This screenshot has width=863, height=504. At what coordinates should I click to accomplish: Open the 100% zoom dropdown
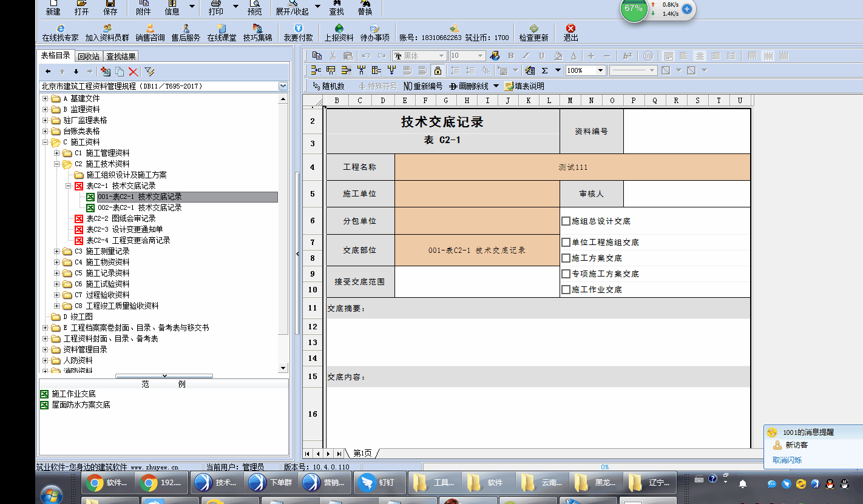click(x=600, y=70)
